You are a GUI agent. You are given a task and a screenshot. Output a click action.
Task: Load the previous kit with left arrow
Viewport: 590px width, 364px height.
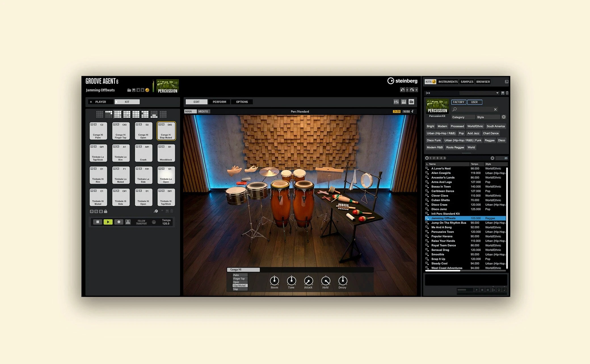138,90
